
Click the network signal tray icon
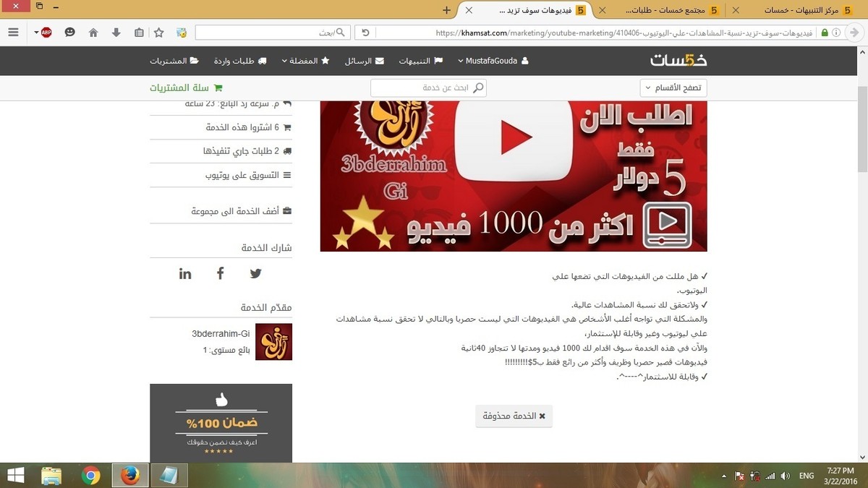click(x=770, y=476)
